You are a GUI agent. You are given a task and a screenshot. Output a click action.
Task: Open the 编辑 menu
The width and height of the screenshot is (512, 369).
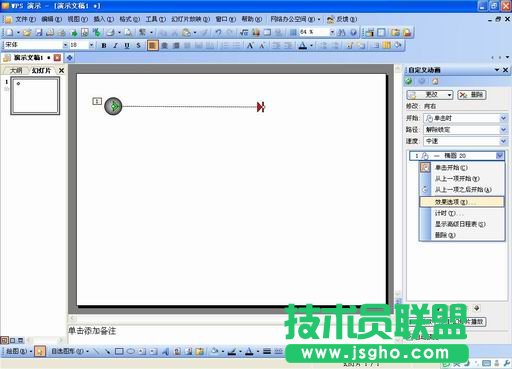pos(51,19)
